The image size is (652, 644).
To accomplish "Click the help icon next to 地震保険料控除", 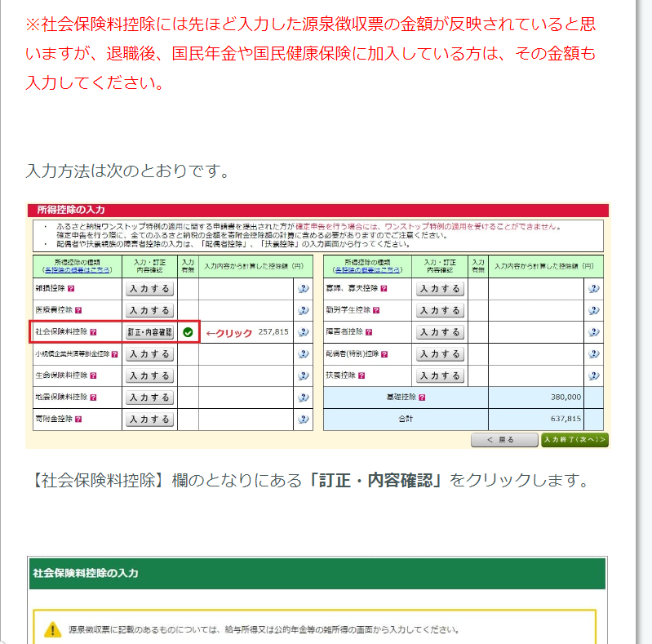I will (94, 398).
